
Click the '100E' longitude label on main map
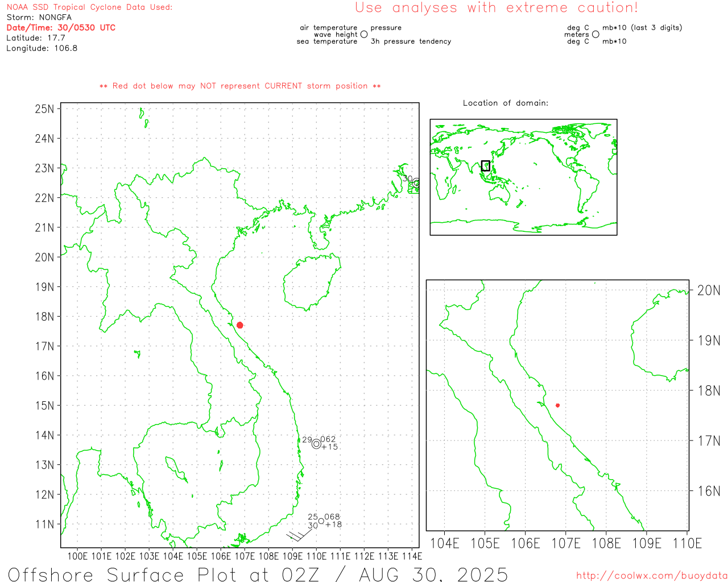coord(77,556)
